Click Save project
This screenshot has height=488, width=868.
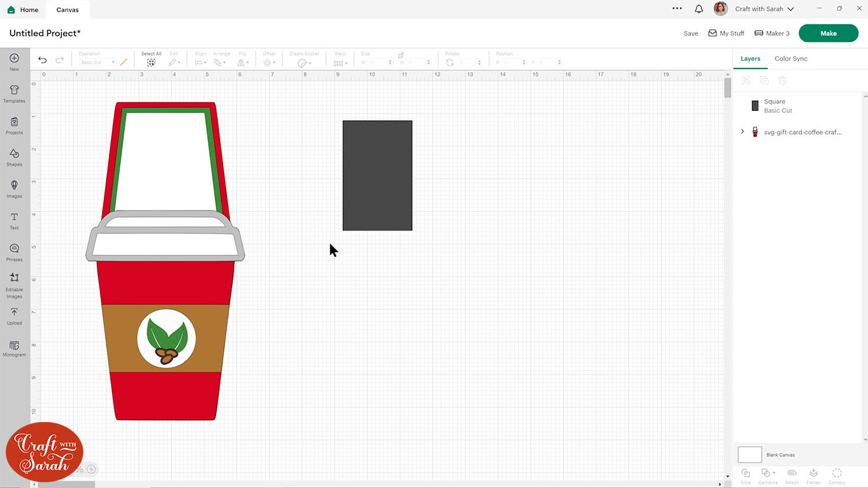pos(690,34)
